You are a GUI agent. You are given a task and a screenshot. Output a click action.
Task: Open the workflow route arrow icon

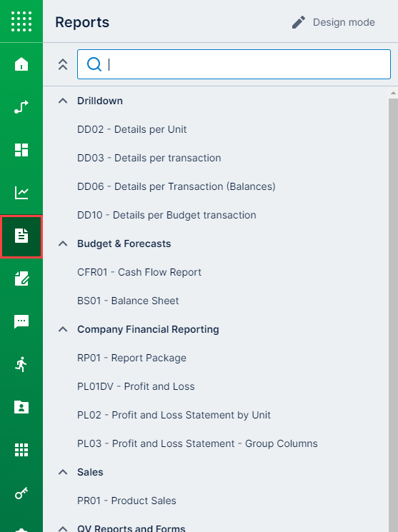21,107
